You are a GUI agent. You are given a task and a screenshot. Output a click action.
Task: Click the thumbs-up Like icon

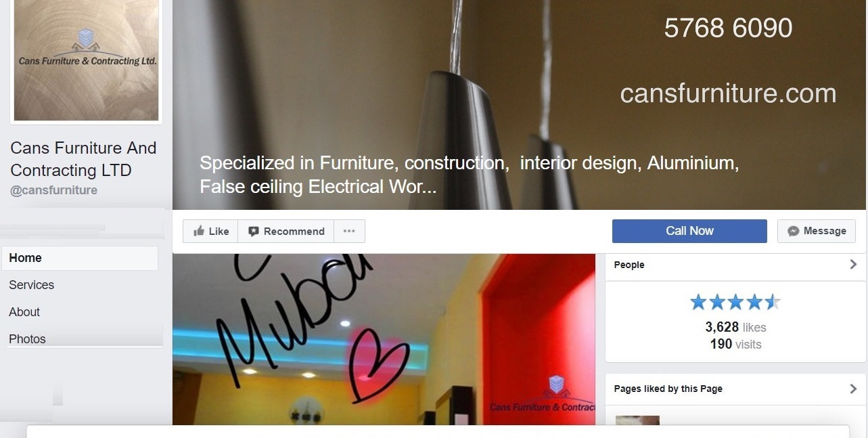point(199,232)
